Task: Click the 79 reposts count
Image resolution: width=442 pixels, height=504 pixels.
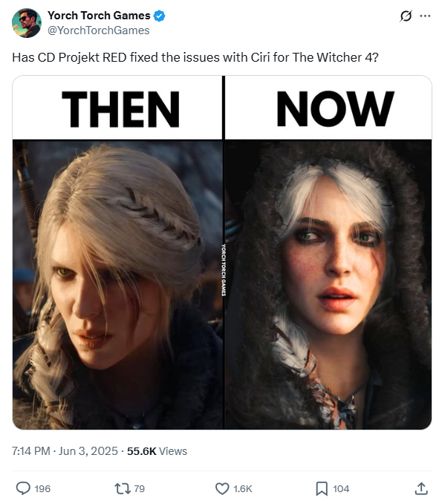Action: tap(139, 489)
